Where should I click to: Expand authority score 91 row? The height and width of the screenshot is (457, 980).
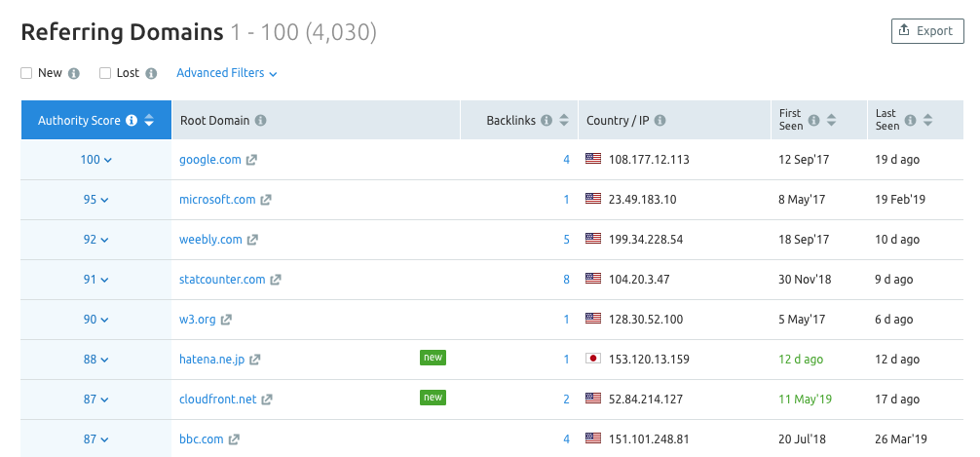(96, 280)
